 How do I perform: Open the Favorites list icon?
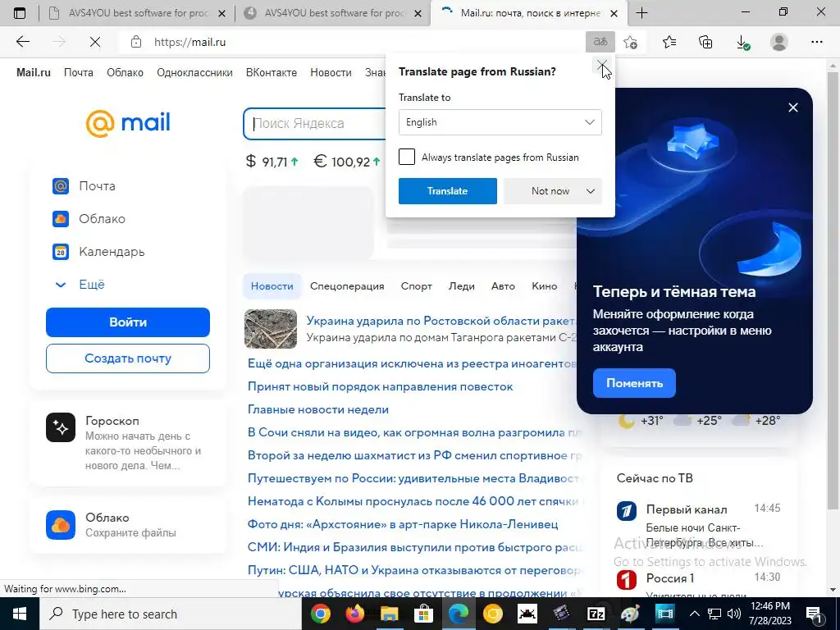(669, 42)
